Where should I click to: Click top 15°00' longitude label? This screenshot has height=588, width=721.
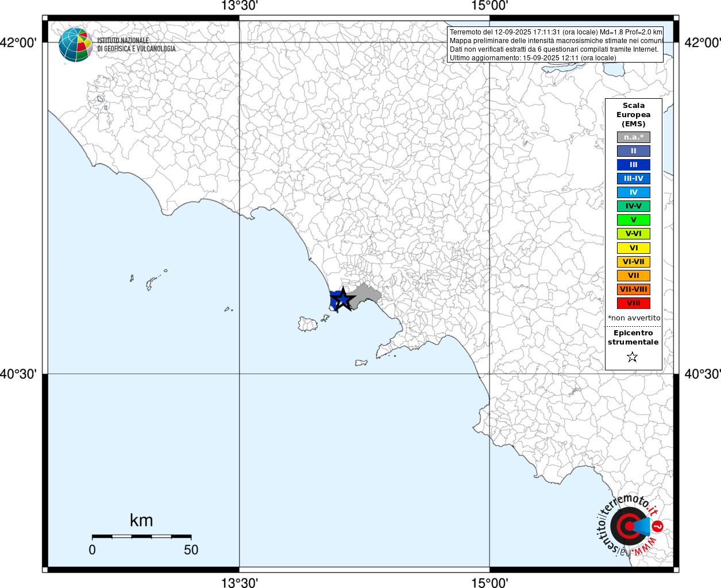coord(490,6)
